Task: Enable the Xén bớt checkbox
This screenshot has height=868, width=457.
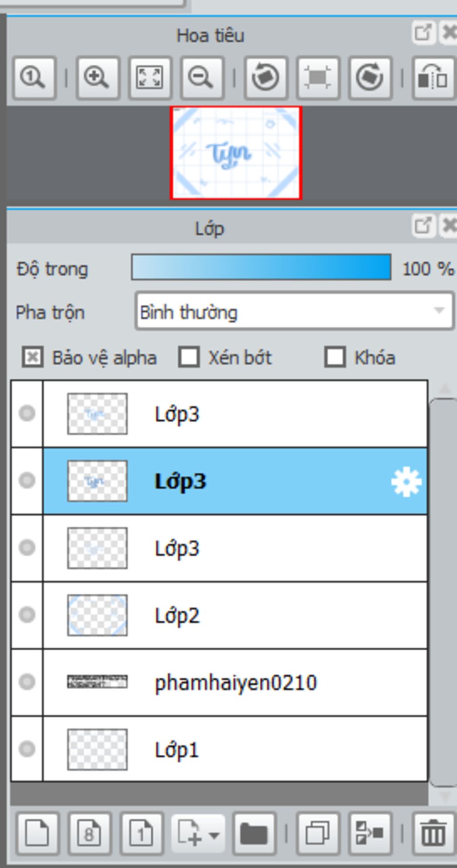Action: 189,357
